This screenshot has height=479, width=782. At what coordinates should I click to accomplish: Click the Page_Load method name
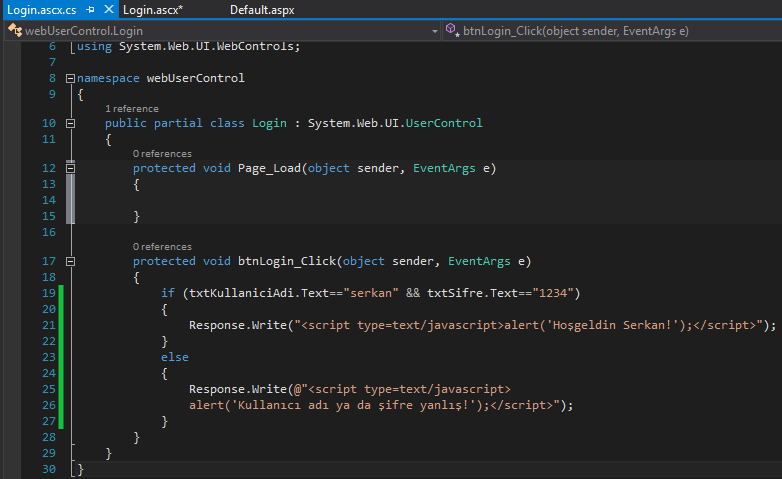click(269, 168)
